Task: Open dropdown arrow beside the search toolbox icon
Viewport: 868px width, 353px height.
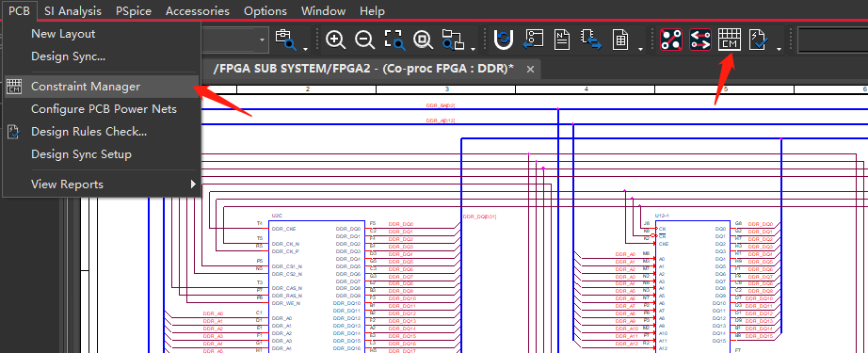Action: click(306, 49)
